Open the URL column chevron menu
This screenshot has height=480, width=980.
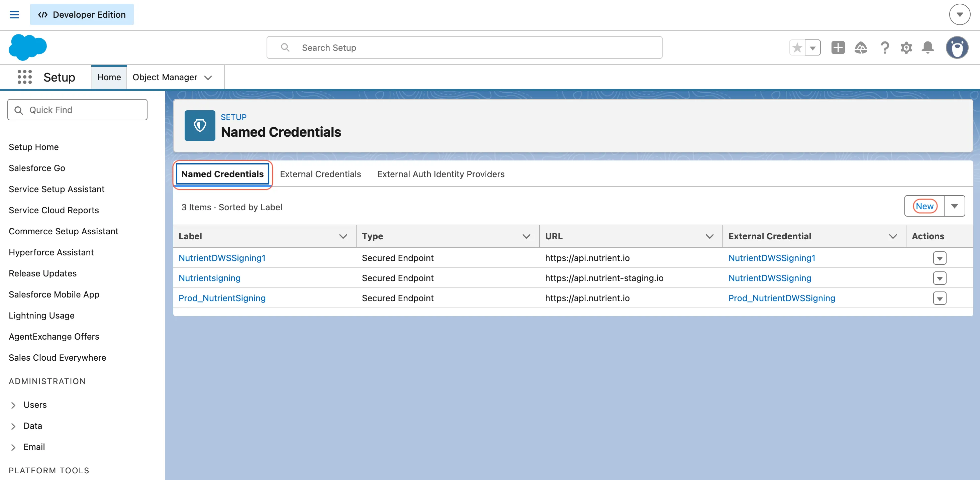(x=709, y=236)
